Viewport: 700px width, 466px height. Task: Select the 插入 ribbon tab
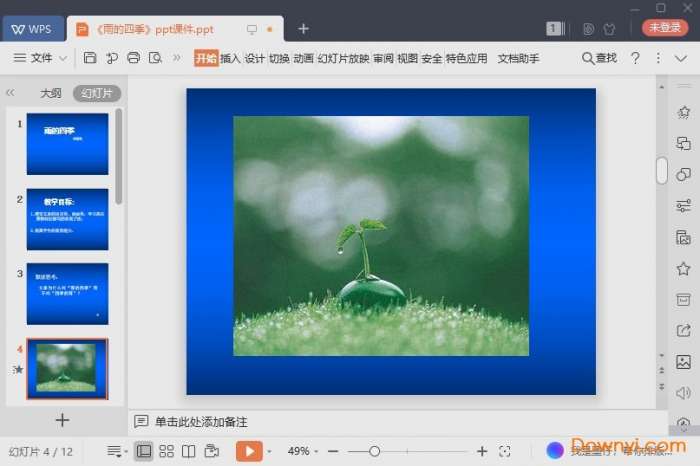(x=230, y=58)
